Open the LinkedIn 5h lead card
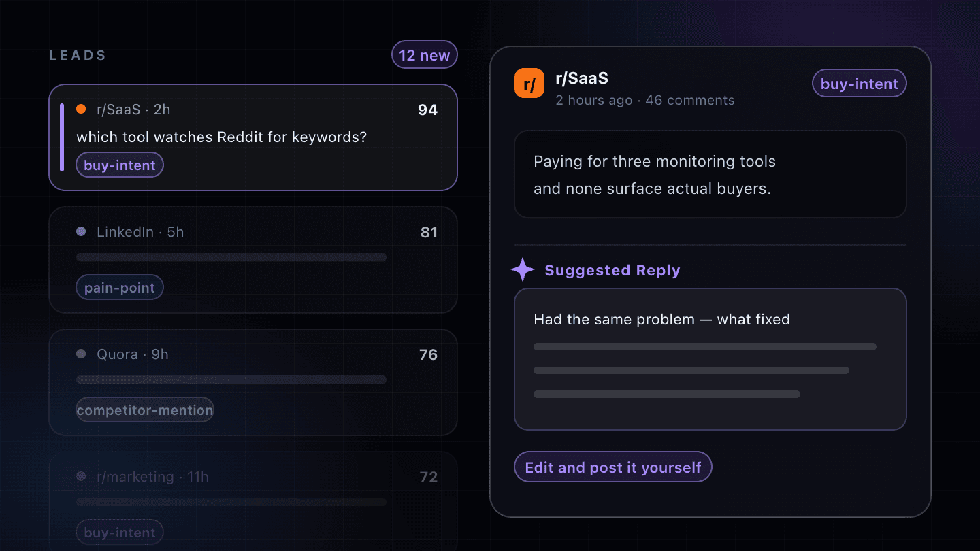The height and width of the screenshot is (551, 980). [253, 260]
